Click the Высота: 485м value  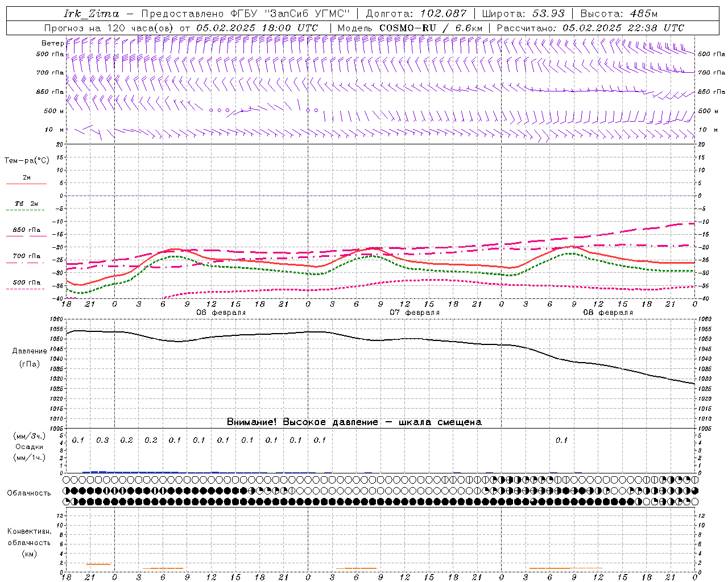click(619, 14)
